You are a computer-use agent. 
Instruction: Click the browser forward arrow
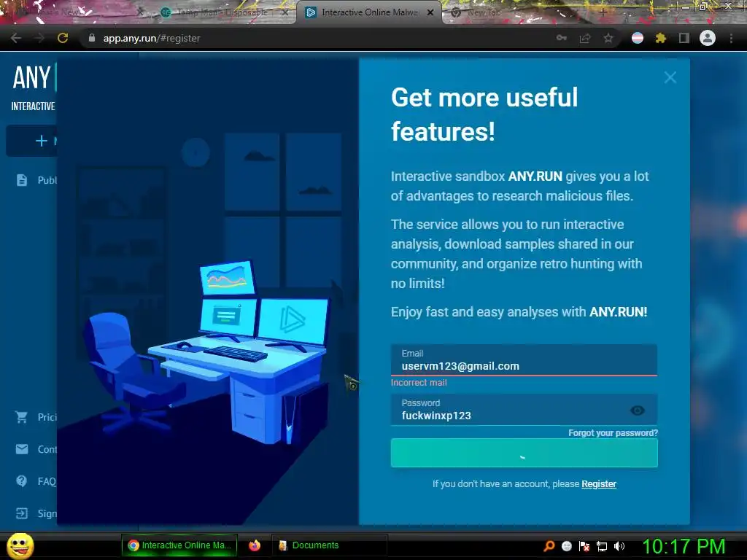pos(39,38)
